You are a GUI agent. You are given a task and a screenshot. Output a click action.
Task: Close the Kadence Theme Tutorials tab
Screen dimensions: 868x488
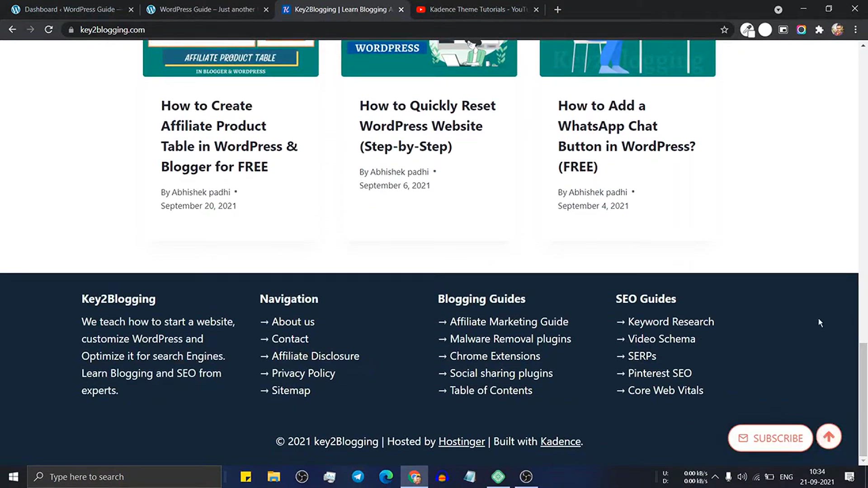click(x=536, y=9)
